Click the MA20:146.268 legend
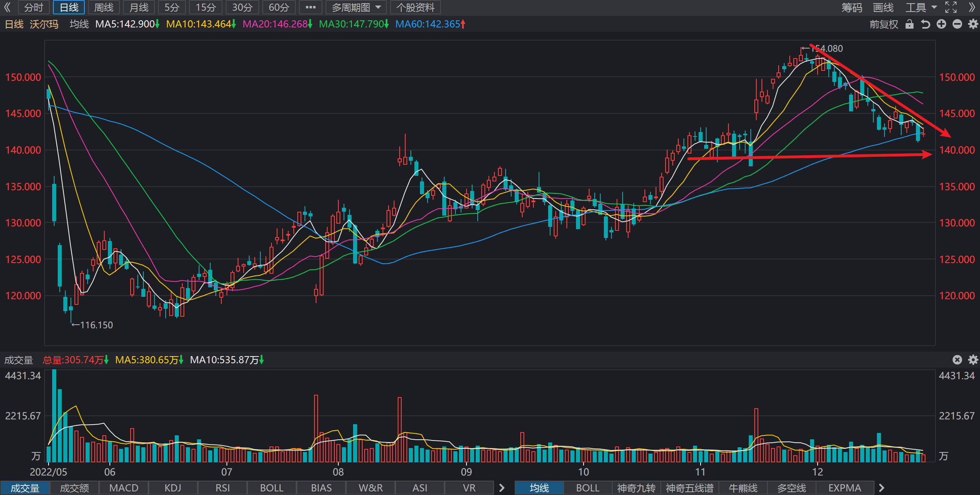This screenshot has width=980, height=495. click(x=277, y=24)
